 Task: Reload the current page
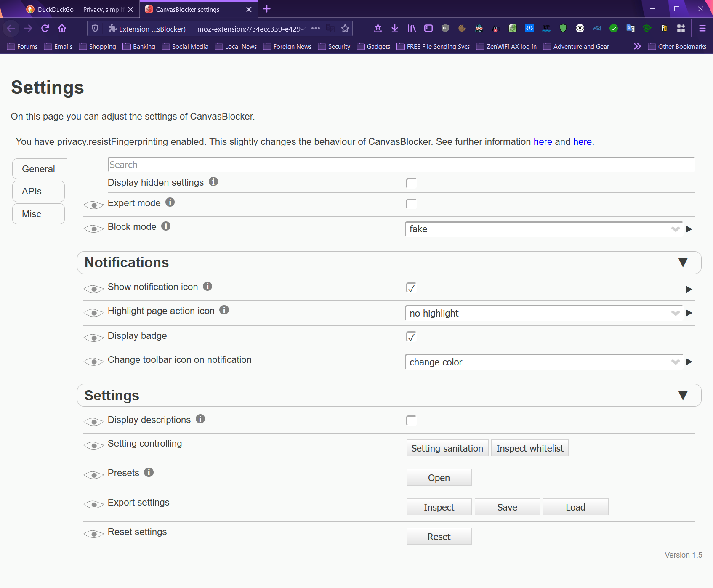(45, 29)
